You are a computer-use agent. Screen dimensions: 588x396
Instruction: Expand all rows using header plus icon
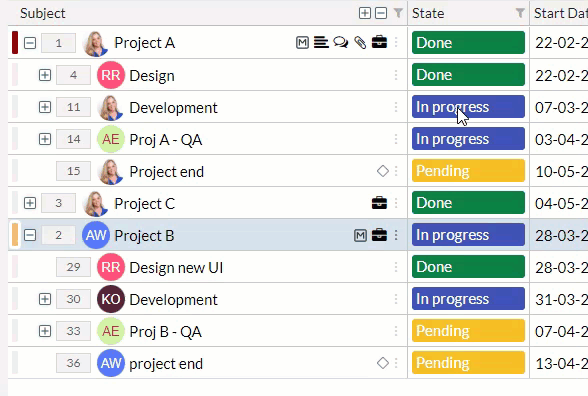[364, 13]
